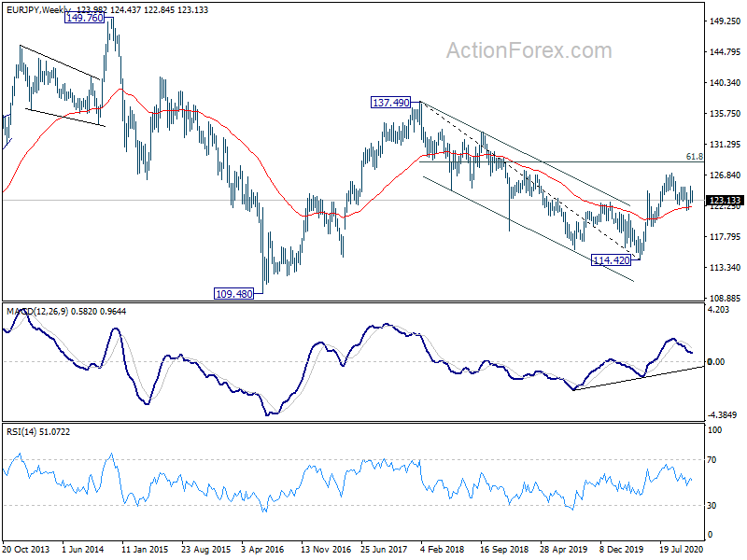Click the 137.490 peak label
The image size is (747, 560).
tap(390, 103)
